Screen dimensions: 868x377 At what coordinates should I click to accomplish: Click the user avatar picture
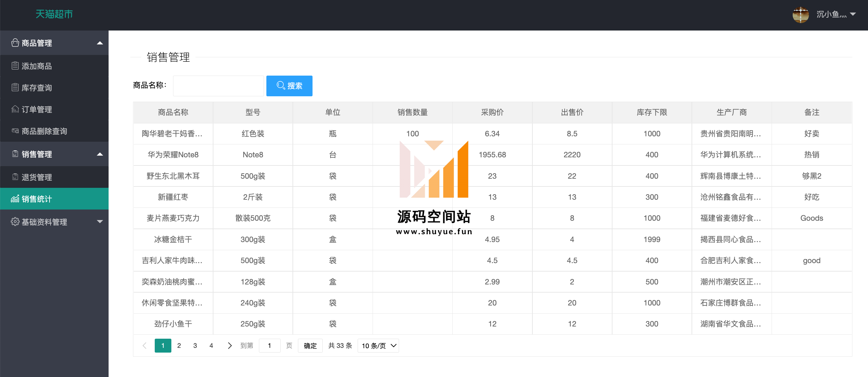[801, 15]
